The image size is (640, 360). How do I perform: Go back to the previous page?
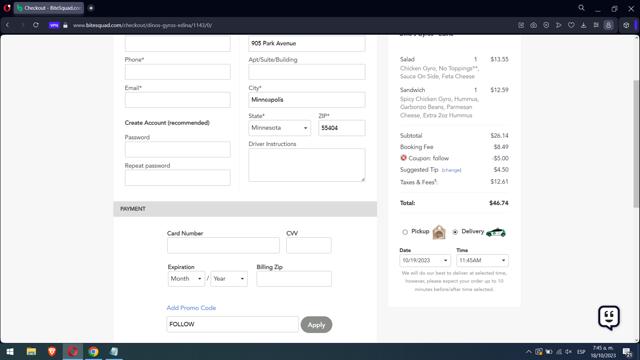(7, 25)
